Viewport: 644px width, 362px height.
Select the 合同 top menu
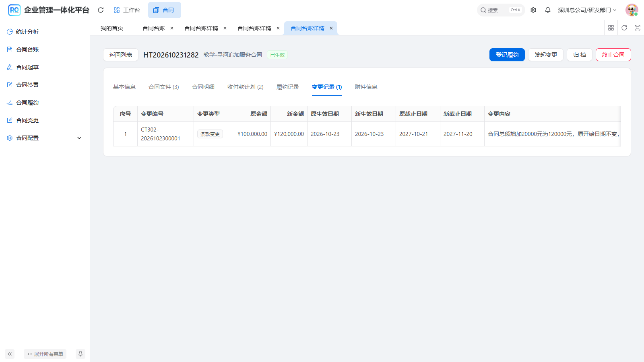[x=164, y=10]
